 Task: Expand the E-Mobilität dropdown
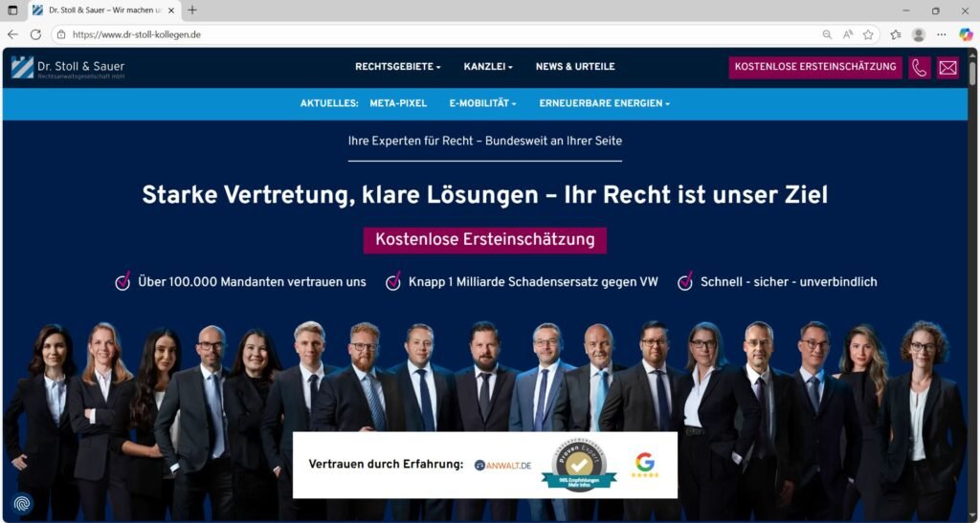(482, 103)
